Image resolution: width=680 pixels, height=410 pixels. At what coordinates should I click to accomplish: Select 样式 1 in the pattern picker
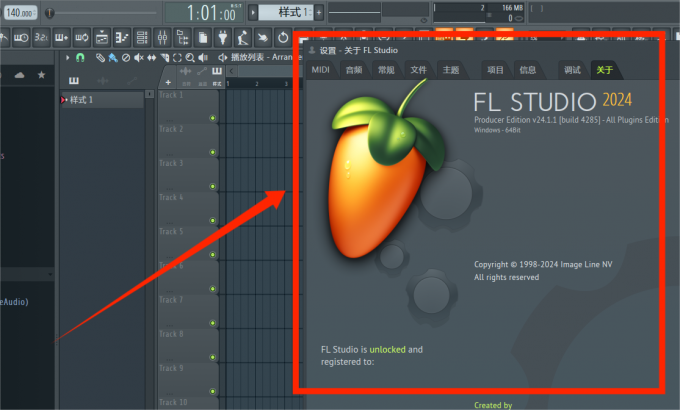click(x=102, y=100)
